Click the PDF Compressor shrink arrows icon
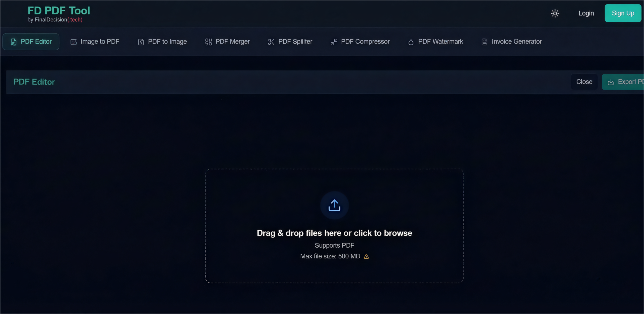This screenshot has width=644, height=314. pyautogui.click(x=334, y=42)
